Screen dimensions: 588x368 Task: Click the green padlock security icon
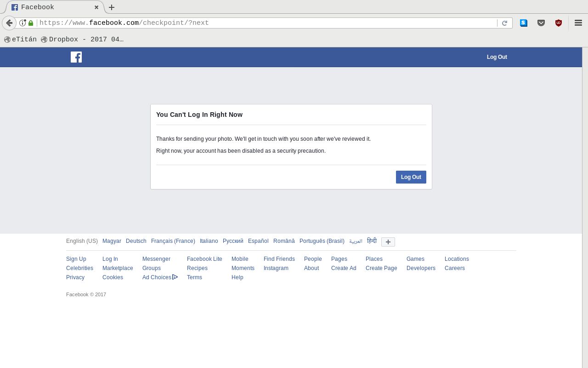click(31, 23)
